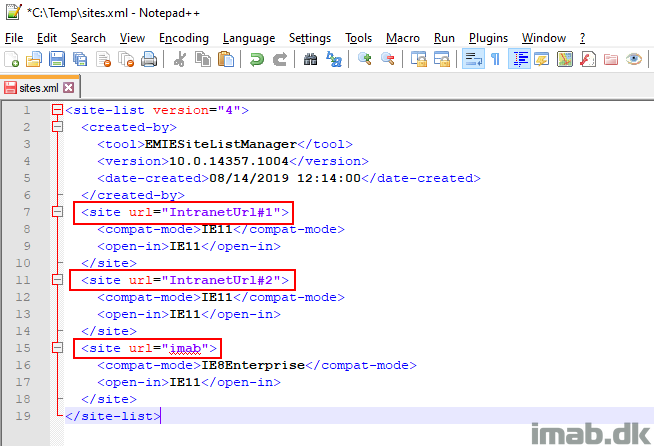
Task: Open the Document Map icon
Action: 565,59
